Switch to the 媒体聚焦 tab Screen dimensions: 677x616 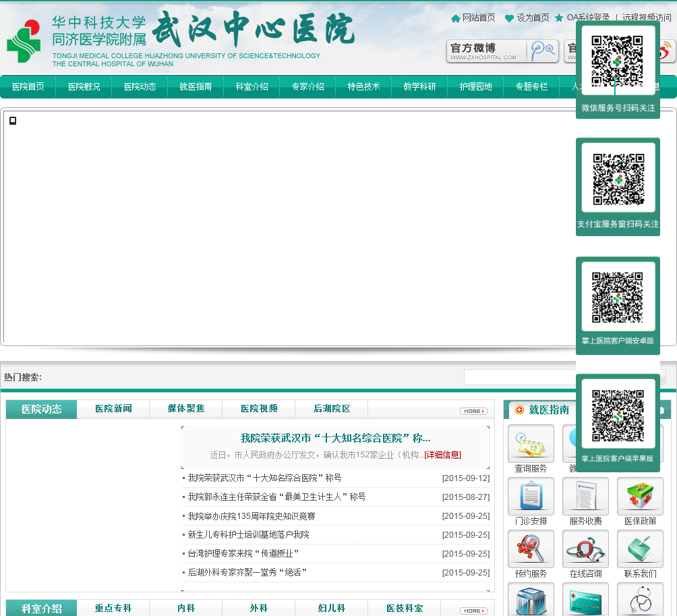pyautogui.click(x=186, y=409)
